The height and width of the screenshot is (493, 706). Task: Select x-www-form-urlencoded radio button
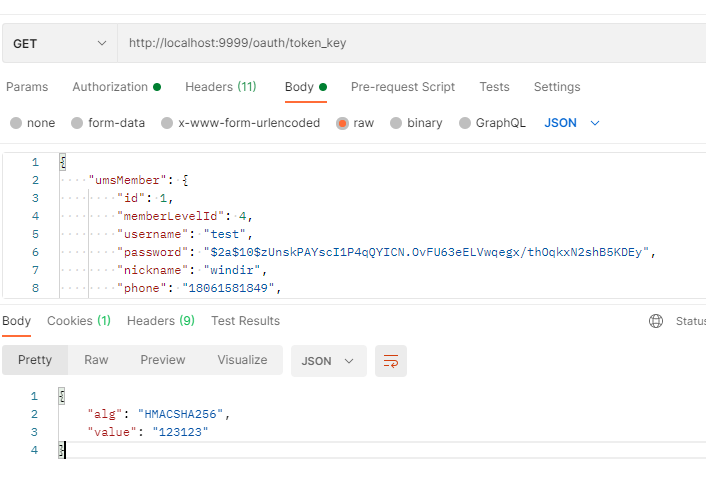(167, 123)
